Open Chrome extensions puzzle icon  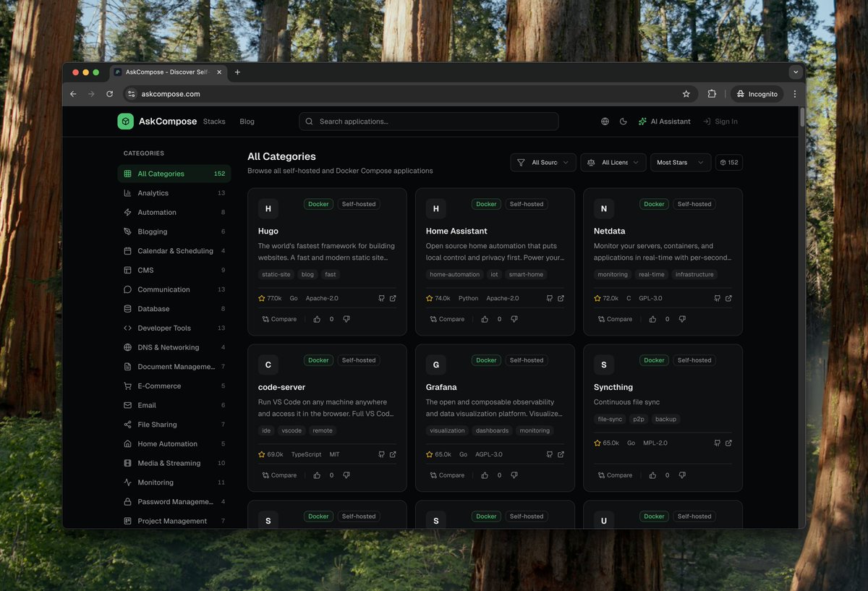click(712, 94)
